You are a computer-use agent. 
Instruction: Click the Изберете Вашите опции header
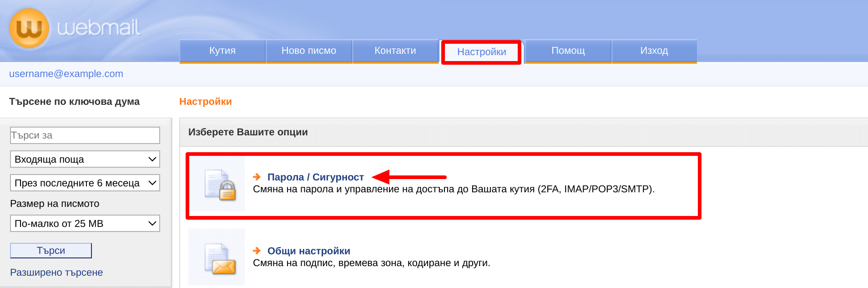coord(248,132)
